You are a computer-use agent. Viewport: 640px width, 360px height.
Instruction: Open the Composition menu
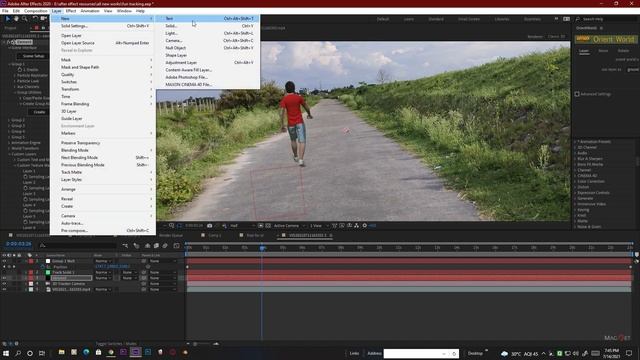[x=36, y=11]
